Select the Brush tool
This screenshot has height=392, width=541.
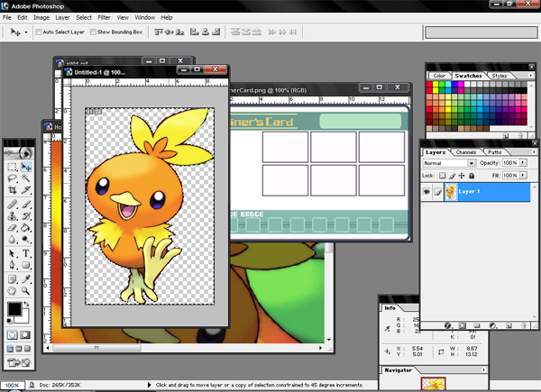tap(26, 205)
